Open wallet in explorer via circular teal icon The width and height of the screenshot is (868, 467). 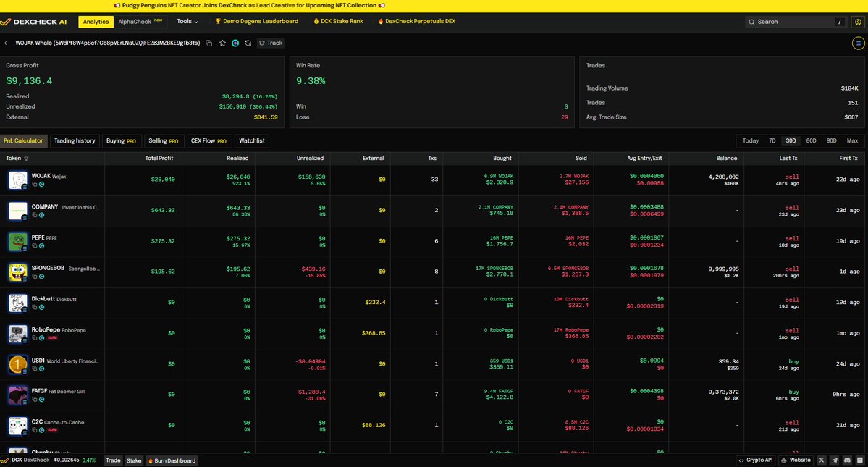[x=235, y=43]
